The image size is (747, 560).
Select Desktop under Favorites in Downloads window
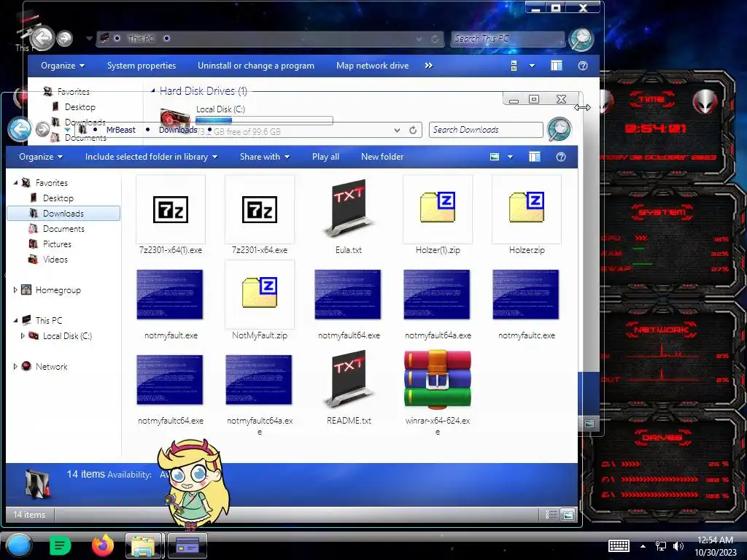click(58, 198)
